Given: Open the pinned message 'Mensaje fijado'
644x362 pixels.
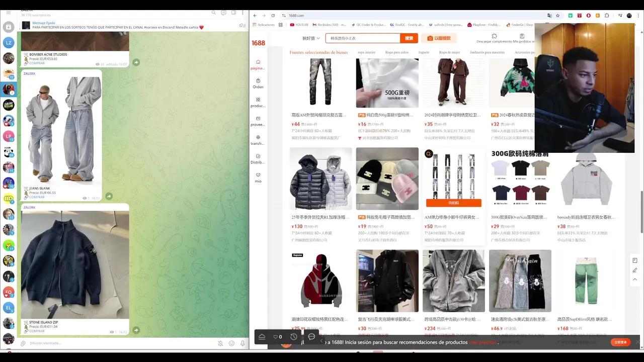Looking at the screenshot, I should click(118, 25).
